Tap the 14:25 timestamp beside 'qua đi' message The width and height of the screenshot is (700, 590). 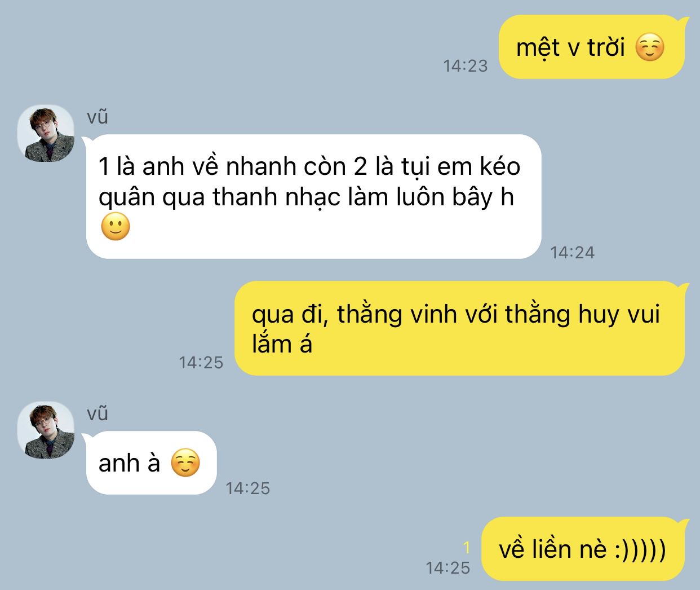click(x=201, y=362)
